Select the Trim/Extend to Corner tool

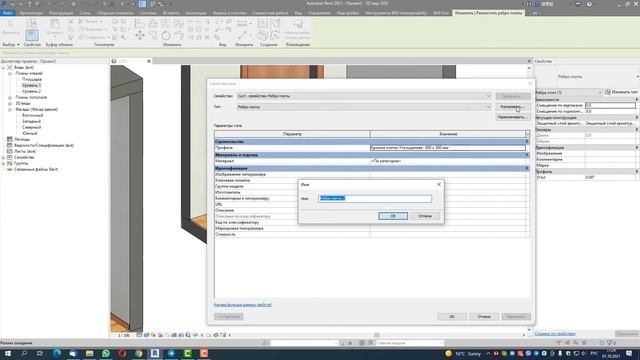coord(179,36)
